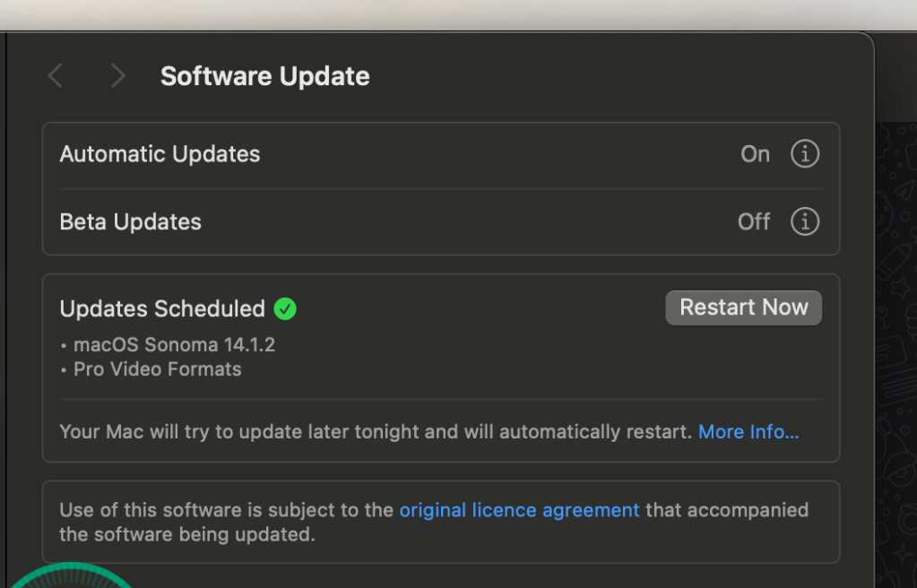Screen dimensions: 917x588
Task: Open info for Beta Updates
Action: click(805, 221)
